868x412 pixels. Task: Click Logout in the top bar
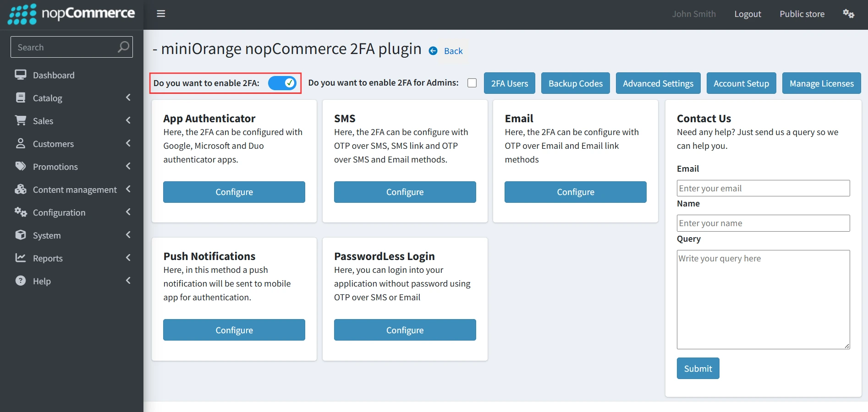747,14
